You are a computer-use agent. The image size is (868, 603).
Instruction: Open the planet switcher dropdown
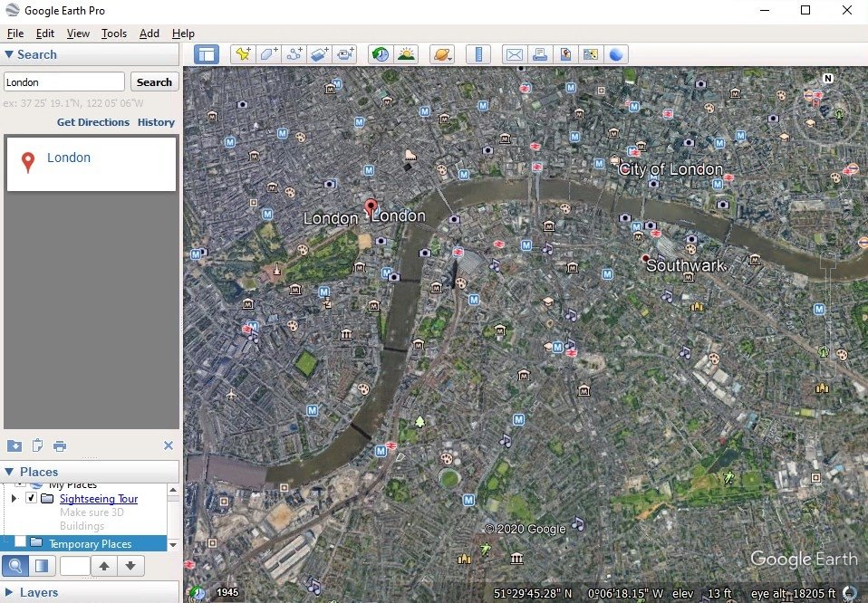(x=442, y=54)
